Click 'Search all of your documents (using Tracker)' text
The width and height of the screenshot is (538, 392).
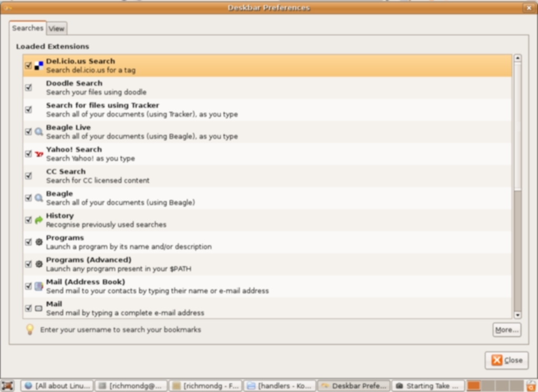[x=120, y=115]
